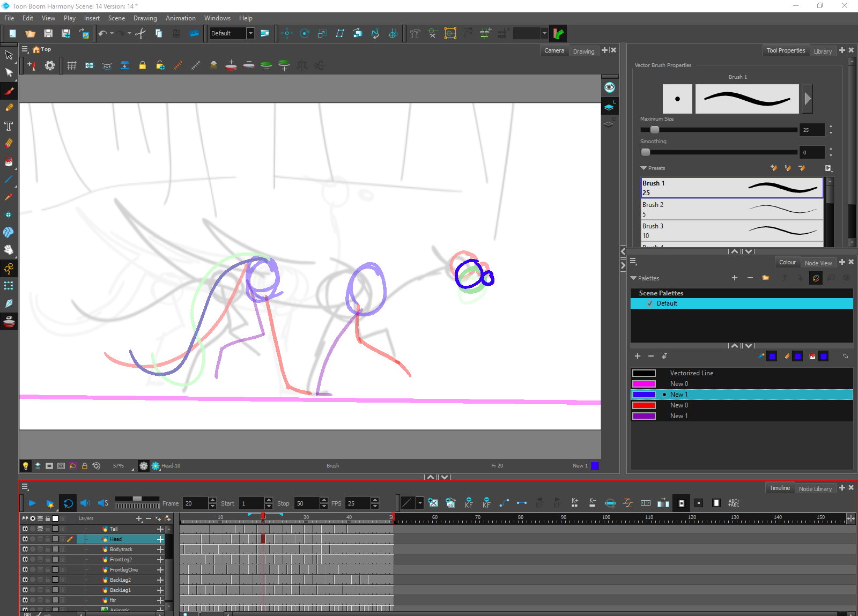The image size is (858, 616).
Task: Select the Brush 3 preset
Action: click(x=732, y=231)
